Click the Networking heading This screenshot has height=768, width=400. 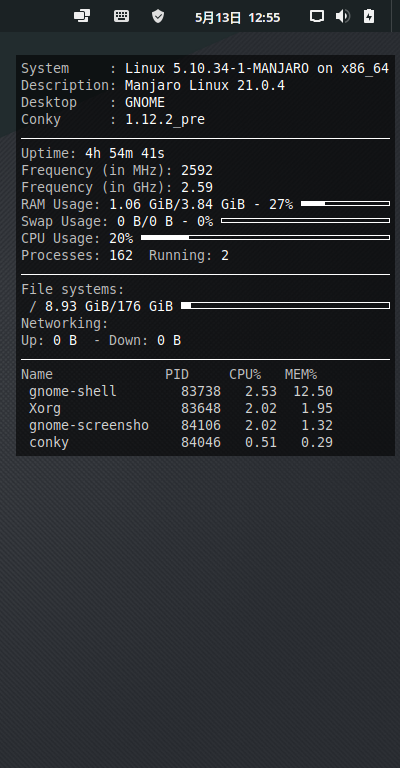pos(65,324)
